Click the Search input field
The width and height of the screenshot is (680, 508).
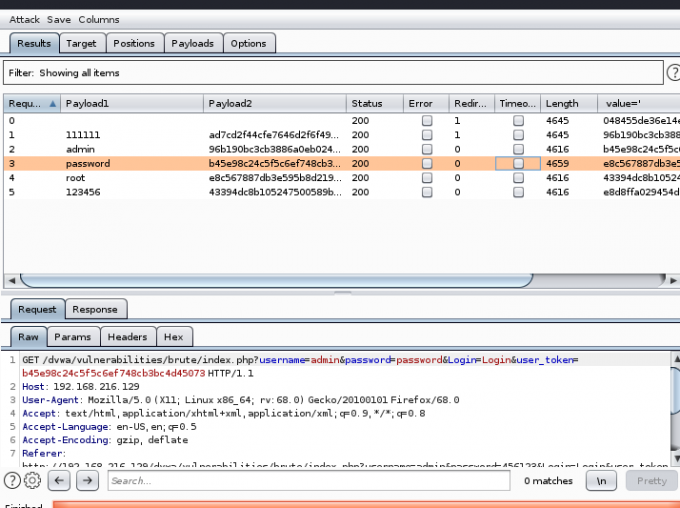click(309, 481)
